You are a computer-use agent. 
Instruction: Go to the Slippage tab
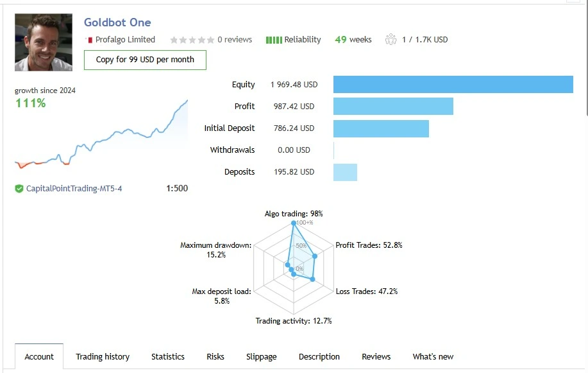click(x=262, y=357)
